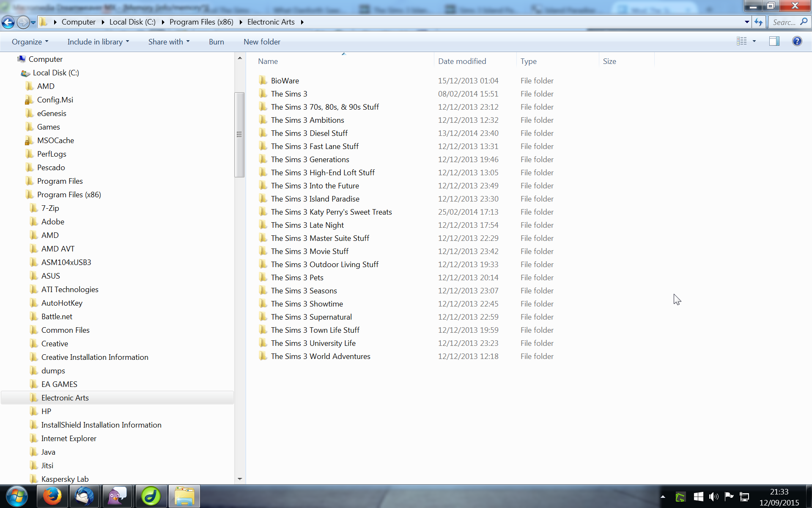Sort by Date modified column
The image size is (812, 508).
462,61
